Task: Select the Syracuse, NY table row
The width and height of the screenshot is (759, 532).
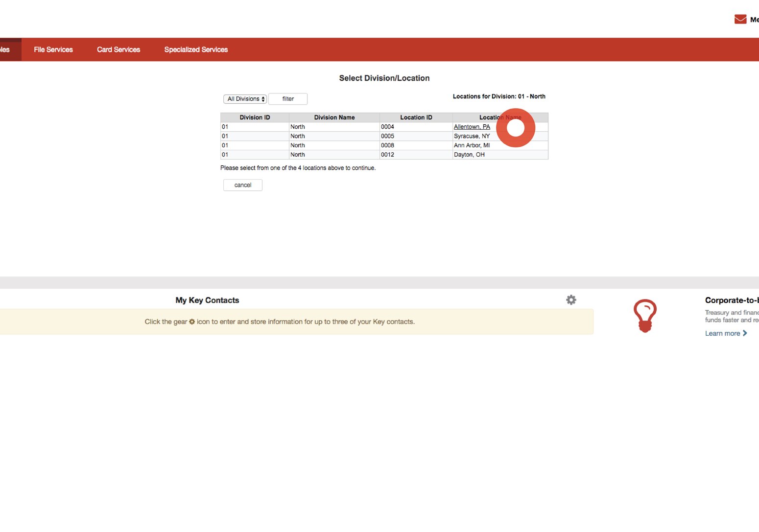Action: tap(471, 136)
